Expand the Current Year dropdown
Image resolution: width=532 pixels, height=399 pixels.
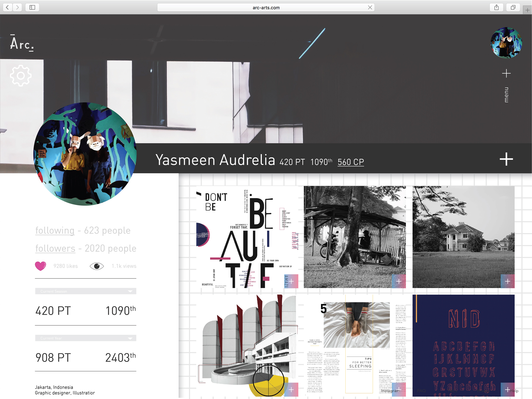(86, 338)
